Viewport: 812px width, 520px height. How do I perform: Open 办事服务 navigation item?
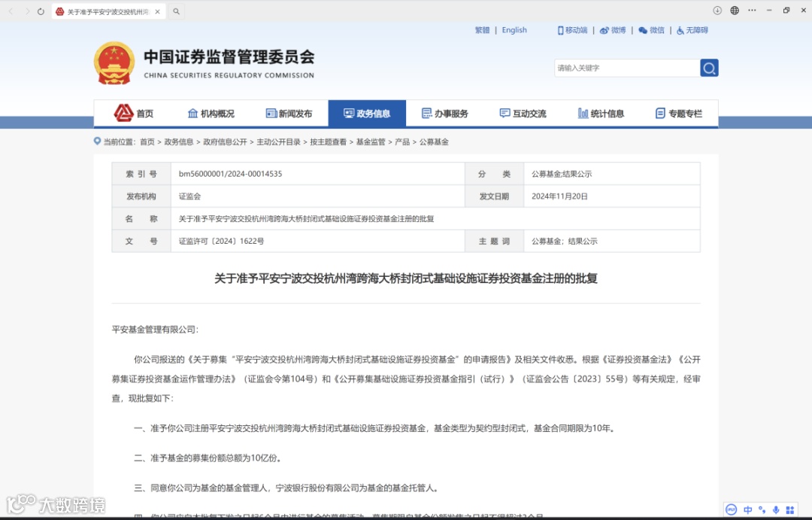[x=445, y=114]
